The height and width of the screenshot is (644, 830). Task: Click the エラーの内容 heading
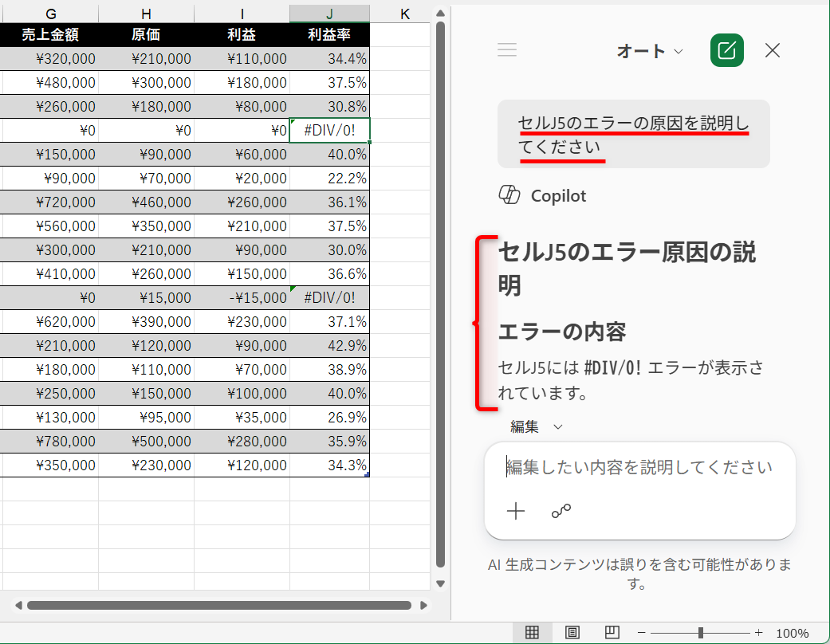point(562,332)
